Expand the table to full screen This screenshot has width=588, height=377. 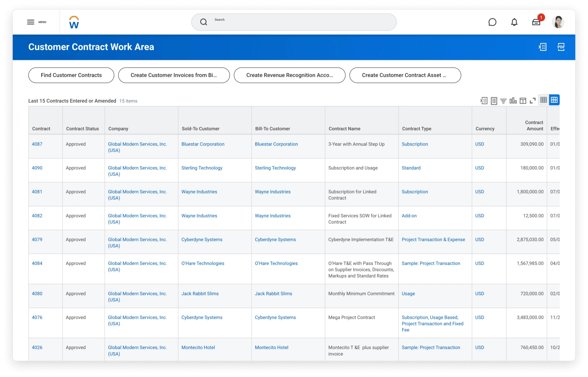tap(533, 100)
